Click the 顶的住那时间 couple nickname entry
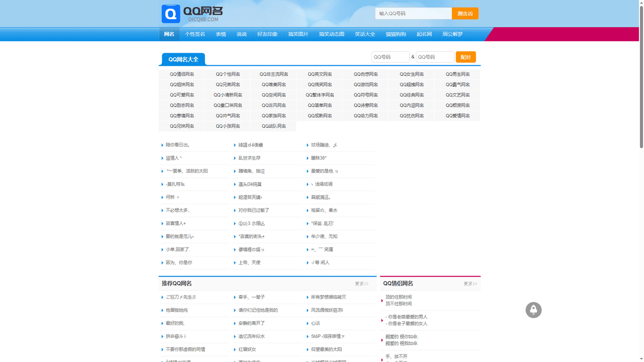The image size is (644, 362). coord(398,297)
